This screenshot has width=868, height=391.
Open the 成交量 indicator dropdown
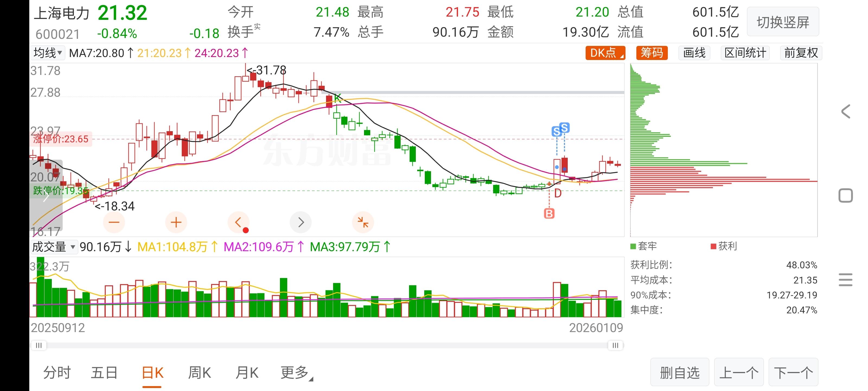coord(54,247)
